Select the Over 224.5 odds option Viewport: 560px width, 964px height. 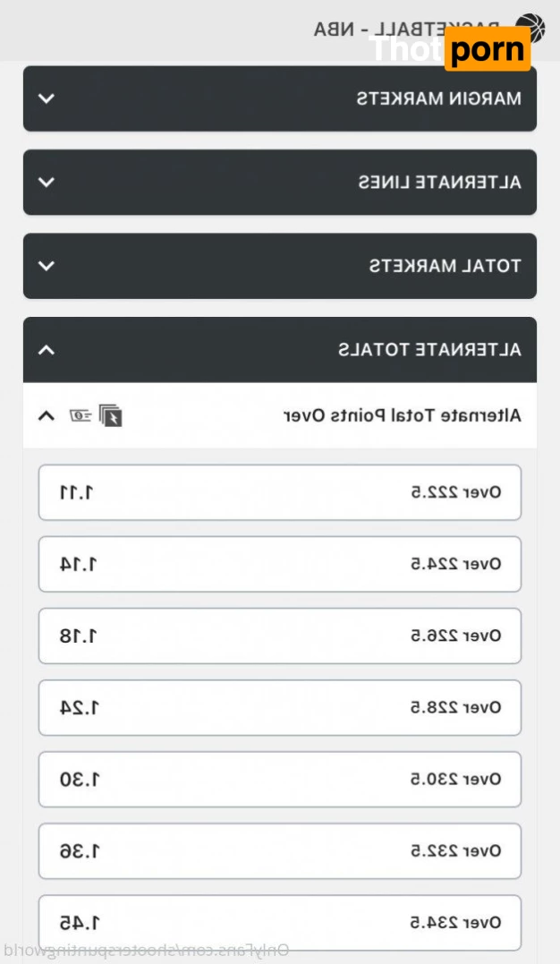tap(279, 564)
